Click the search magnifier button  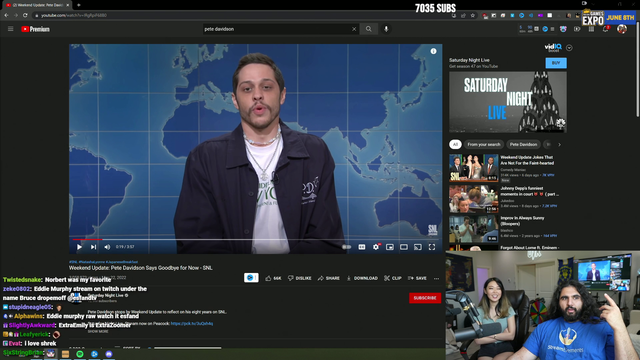click(x=369, y=29)
